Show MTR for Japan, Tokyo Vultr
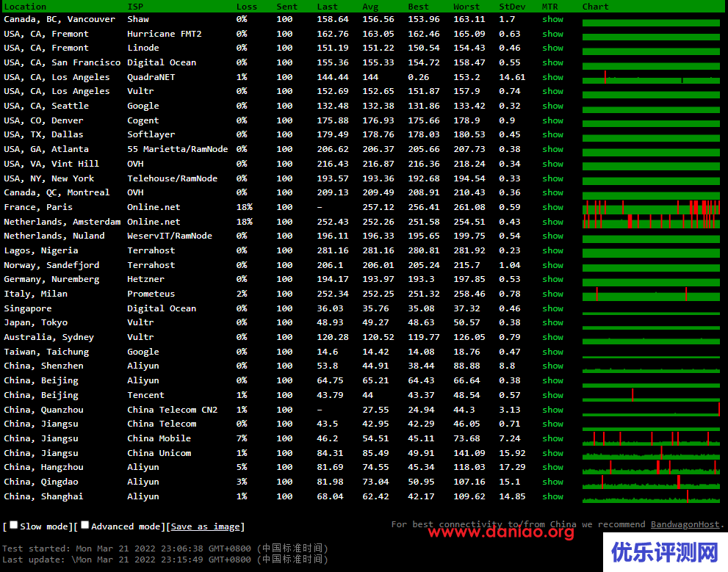Screen dimensions: 728x572 click(552, 322)
